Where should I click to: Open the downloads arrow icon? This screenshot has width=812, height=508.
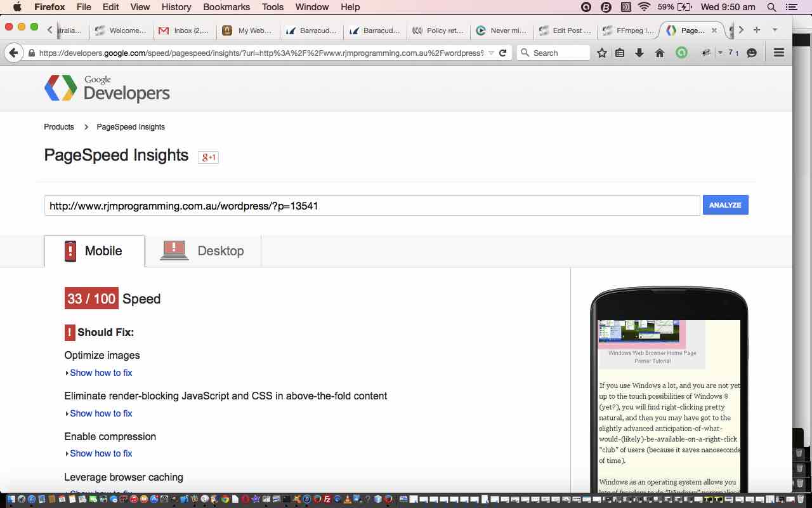pos(639,53)
